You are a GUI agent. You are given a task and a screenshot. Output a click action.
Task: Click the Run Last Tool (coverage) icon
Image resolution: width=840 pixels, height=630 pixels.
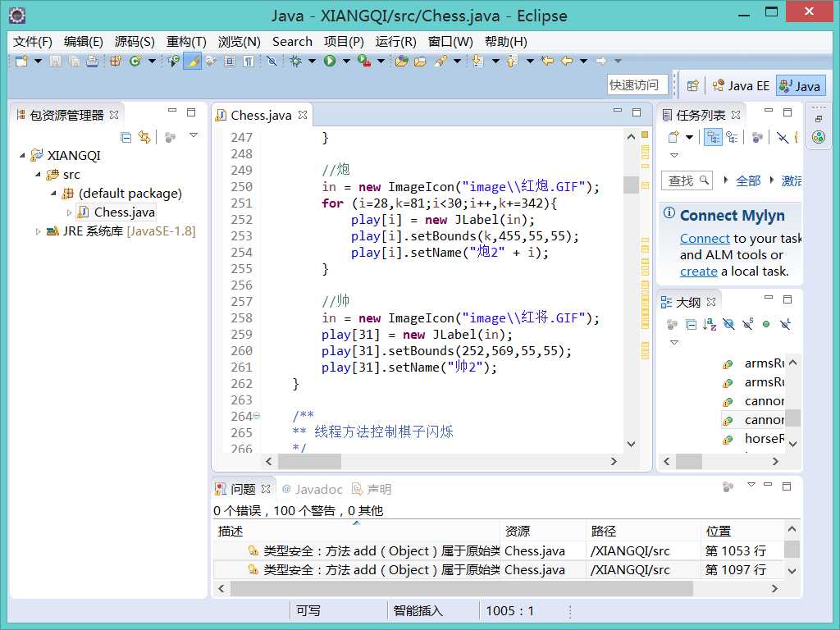tap(364, 61)
